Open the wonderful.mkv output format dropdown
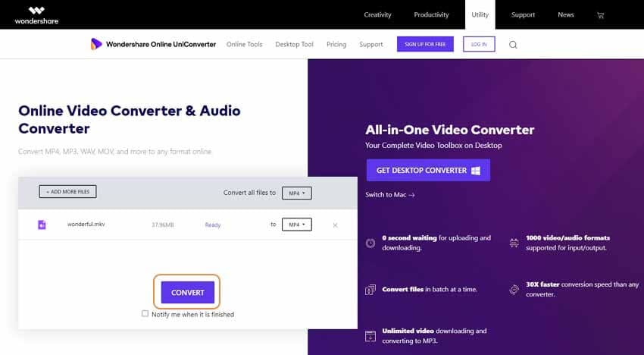 coord(296,225)
